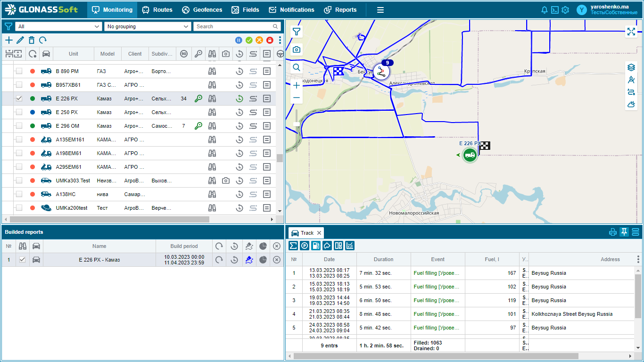Open the Notifications tab

(x=291, y=10)
